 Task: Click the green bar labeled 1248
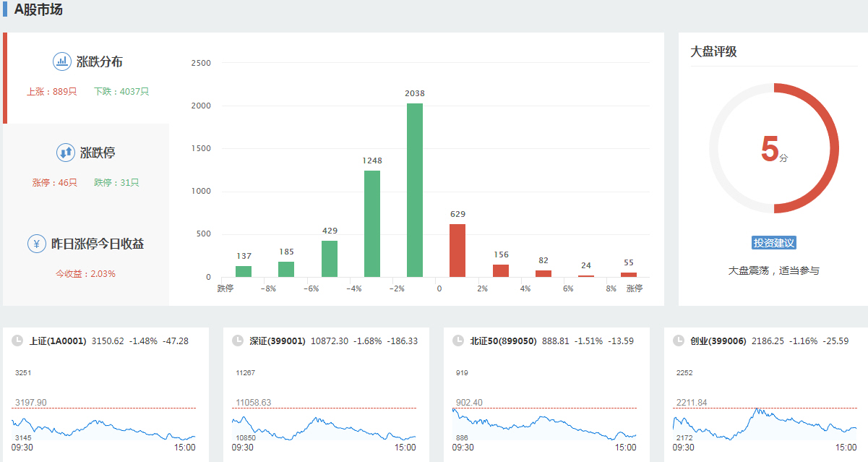[x=372, y=223]
